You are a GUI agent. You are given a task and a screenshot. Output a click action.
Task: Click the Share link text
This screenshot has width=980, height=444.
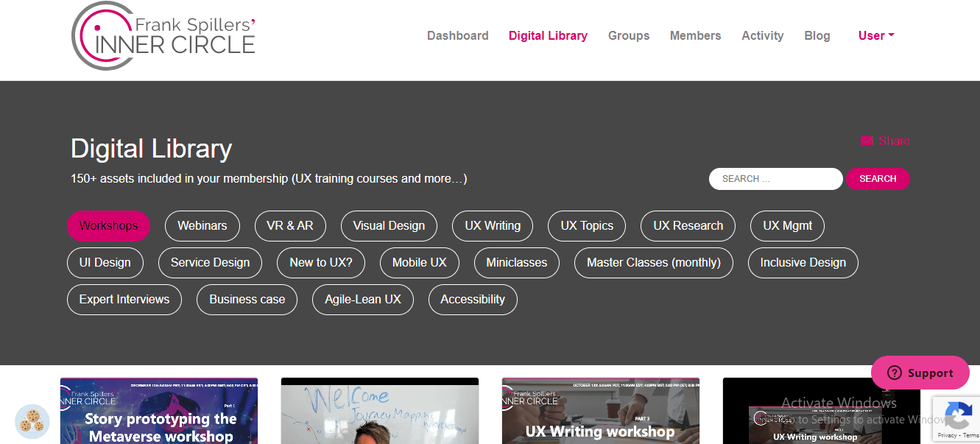pyautogui.click(x=894, y=141)
